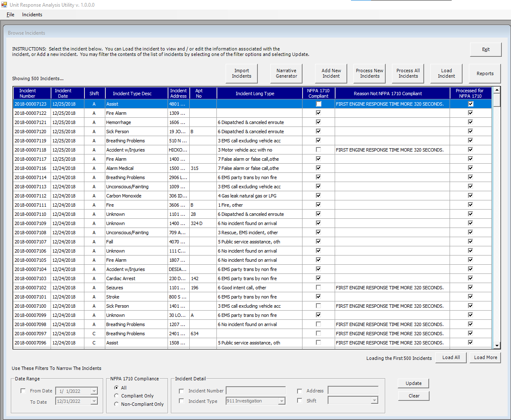The image size is (511, 420).
Task: Open the Reports button
Action: tap(485, 73)
